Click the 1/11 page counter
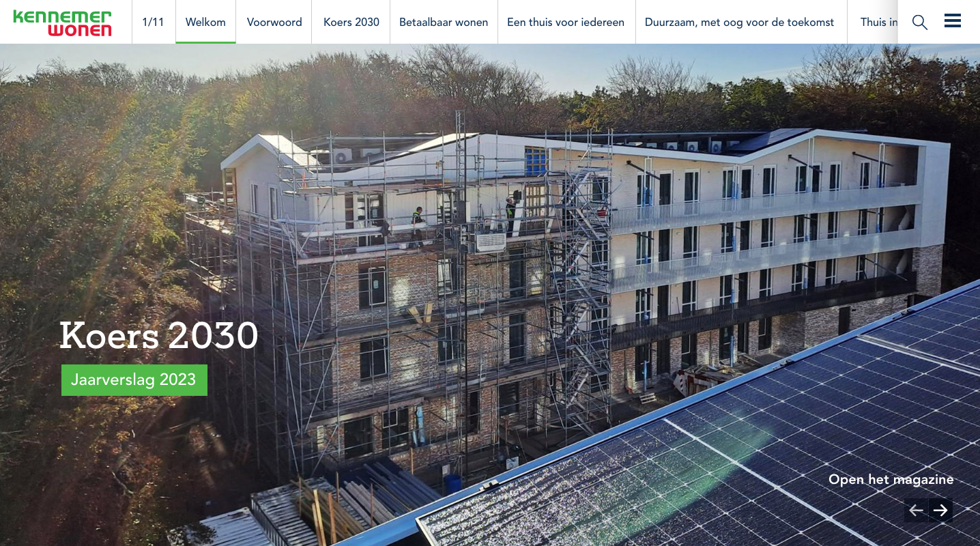 (153, 22)
